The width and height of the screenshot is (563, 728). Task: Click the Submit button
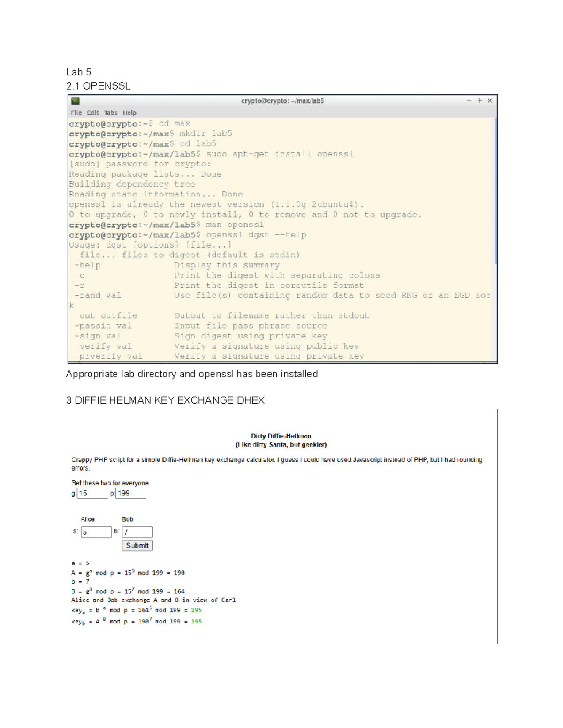[x=137, y=546]
